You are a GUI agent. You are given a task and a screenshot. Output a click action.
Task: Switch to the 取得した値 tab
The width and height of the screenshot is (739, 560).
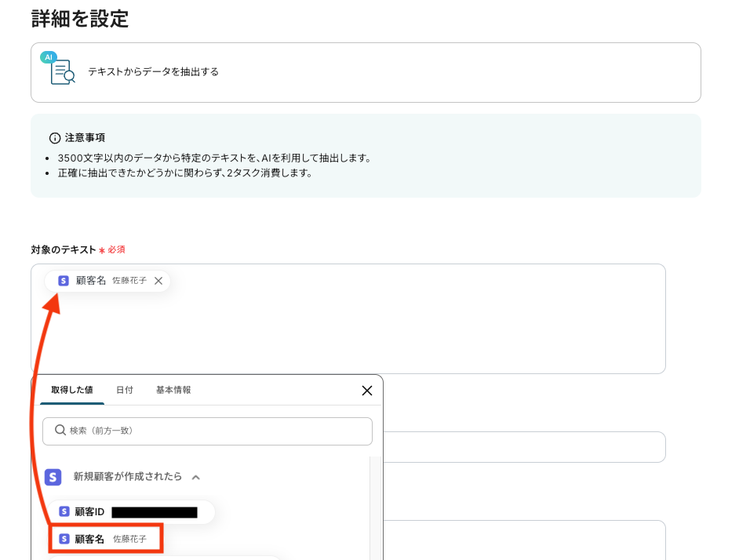[72, 390]
